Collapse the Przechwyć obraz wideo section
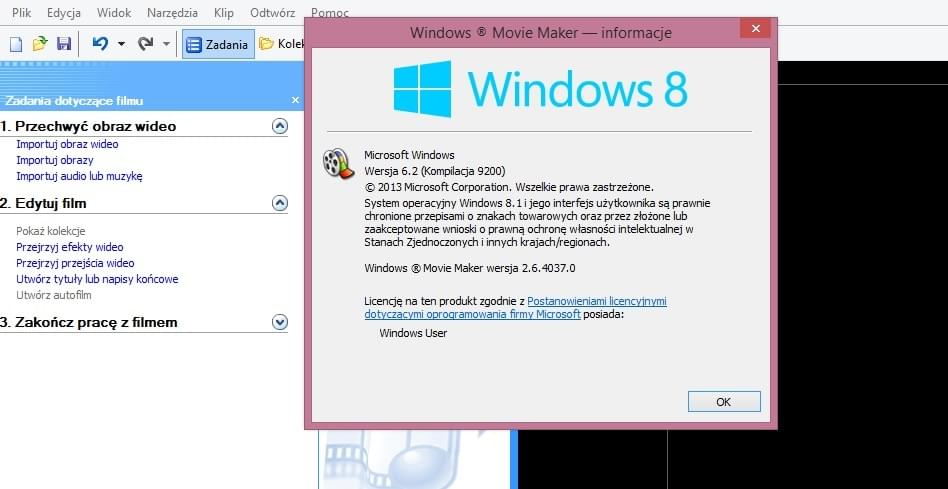Image resolution: width=948 pixels, height=489 pixels. click(x=279, y=126)
